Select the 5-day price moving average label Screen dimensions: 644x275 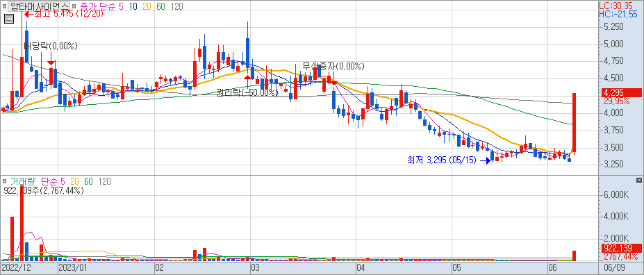pos(120,6)
